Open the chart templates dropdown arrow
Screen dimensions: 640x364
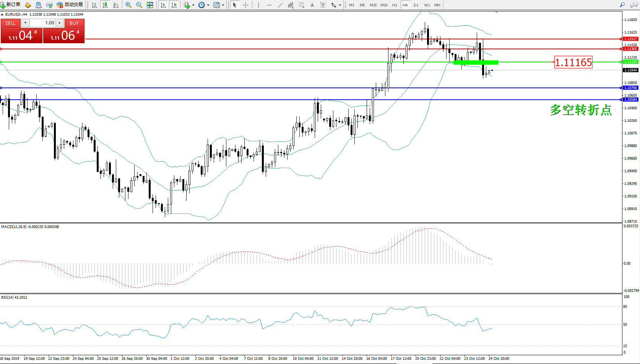tap(223, 5)
